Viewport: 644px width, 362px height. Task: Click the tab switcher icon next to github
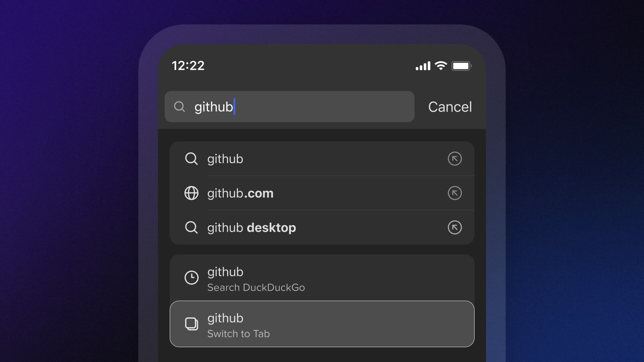pyautogui.click(x=191, y=323)
